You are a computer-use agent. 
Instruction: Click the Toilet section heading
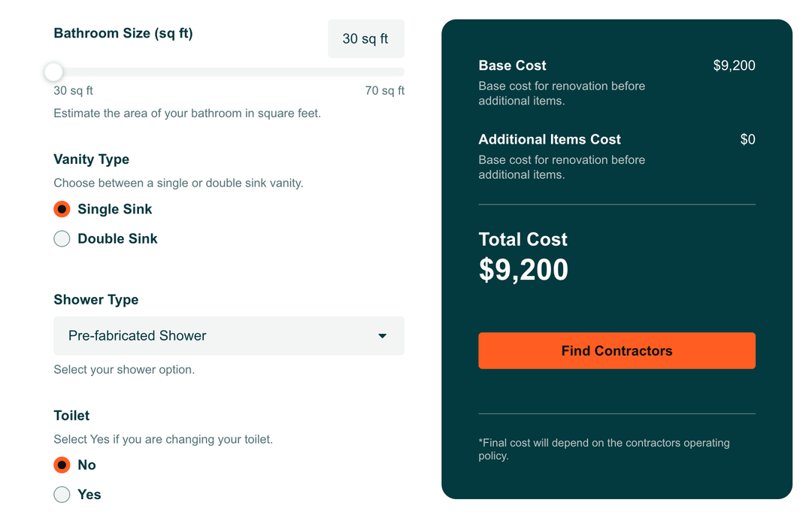coord(71,416)
